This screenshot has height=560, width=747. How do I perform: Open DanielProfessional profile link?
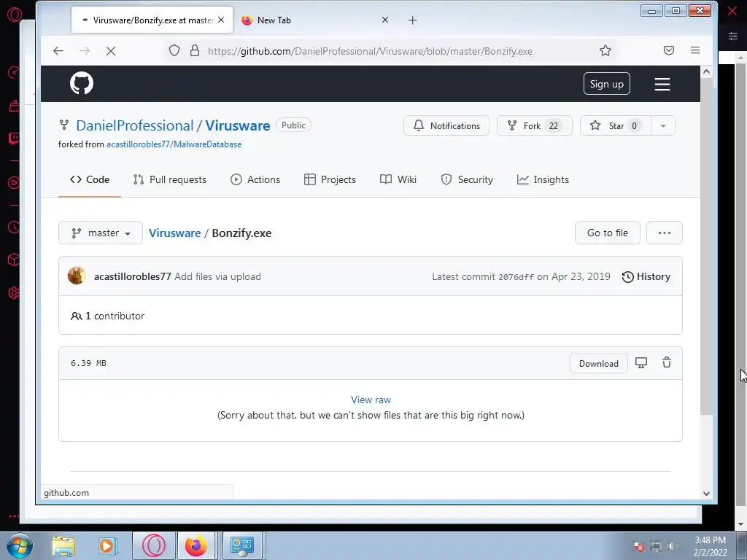pos(135,125)
